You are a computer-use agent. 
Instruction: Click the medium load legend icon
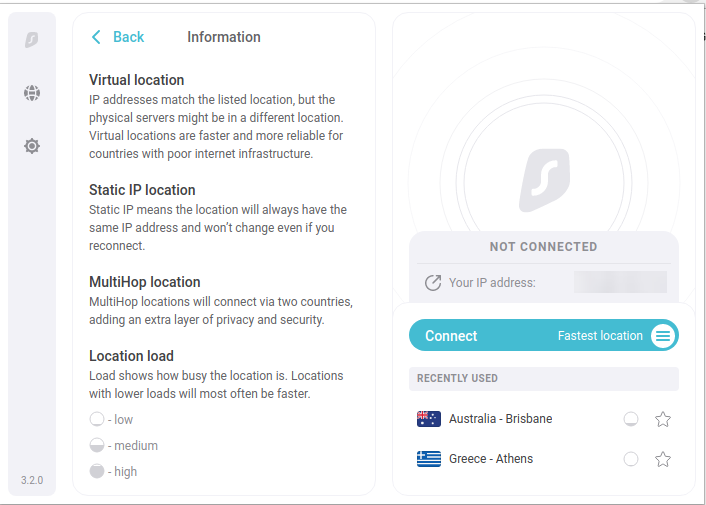[x=97, y=445]
